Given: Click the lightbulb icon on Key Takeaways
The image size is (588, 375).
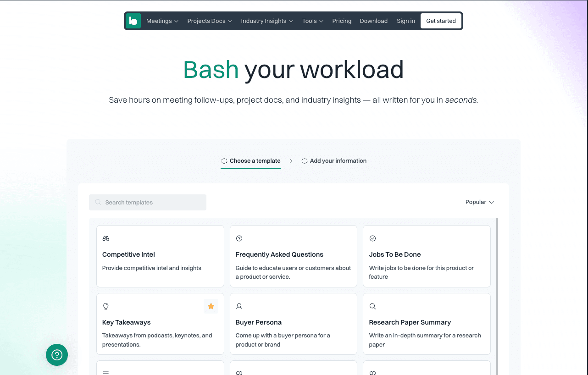Looking at the screenshot, I should point(106,306).
